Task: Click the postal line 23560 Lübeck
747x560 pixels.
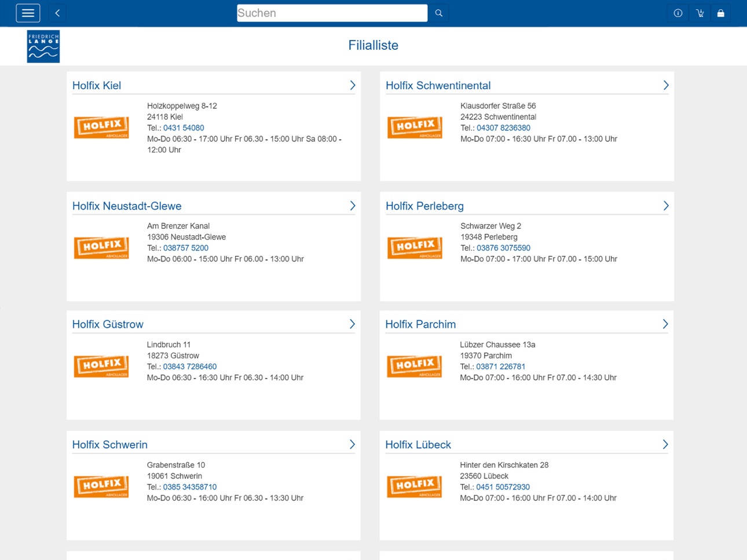Action: [x=484, y=476]
